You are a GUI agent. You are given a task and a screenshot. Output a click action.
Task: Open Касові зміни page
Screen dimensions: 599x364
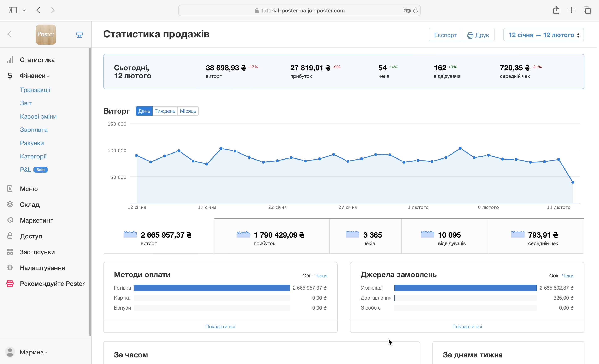(38, 116)
